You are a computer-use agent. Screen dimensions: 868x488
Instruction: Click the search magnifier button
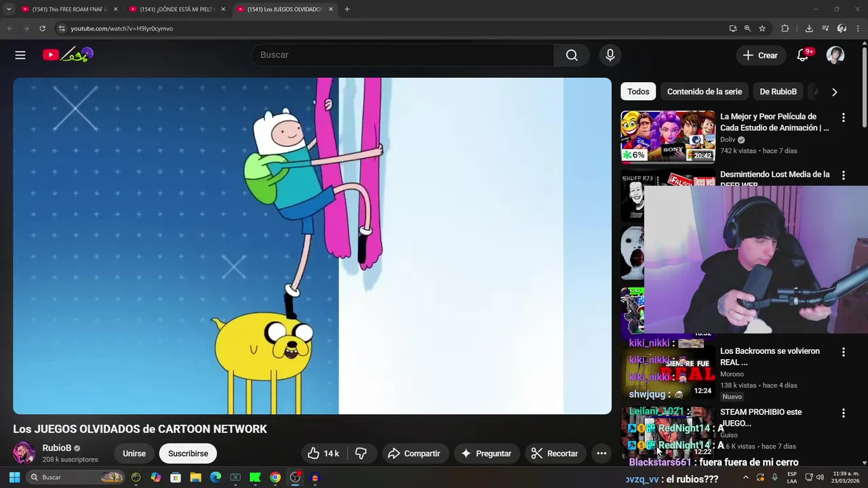572,55
